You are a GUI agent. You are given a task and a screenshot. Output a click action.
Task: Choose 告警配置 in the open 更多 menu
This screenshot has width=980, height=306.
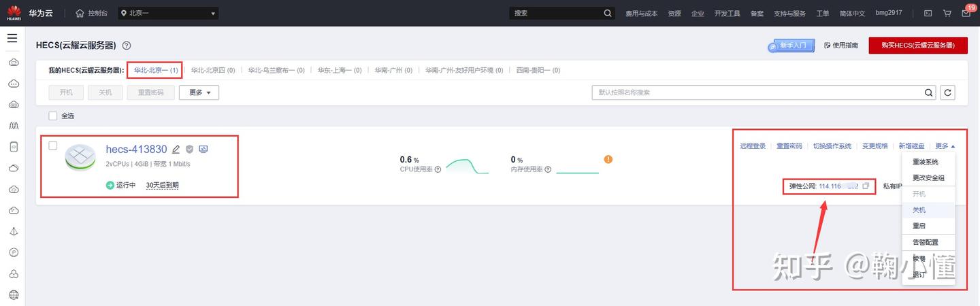click(928, 242)
